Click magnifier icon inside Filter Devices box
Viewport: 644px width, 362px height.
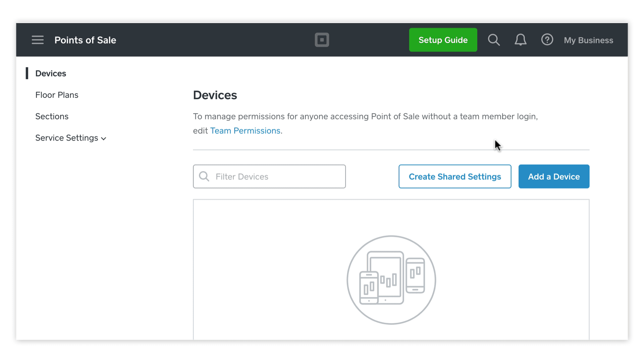click(204, 176)
